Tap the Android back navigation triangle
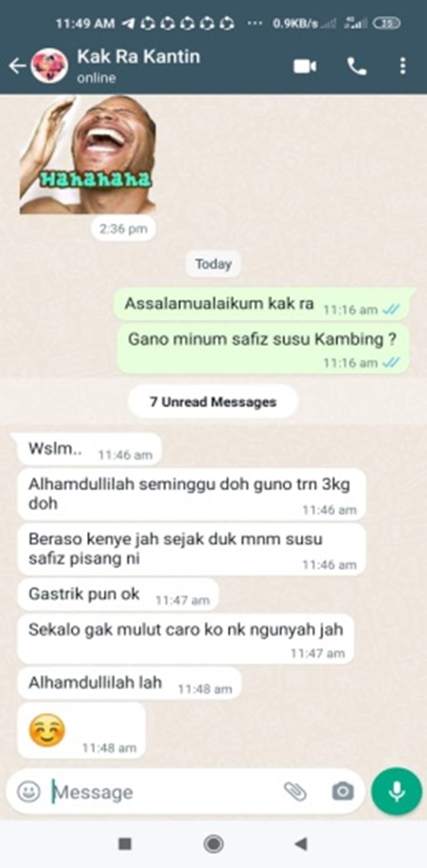The width and height of the screenshot is (427, 868). click(300, 844)
